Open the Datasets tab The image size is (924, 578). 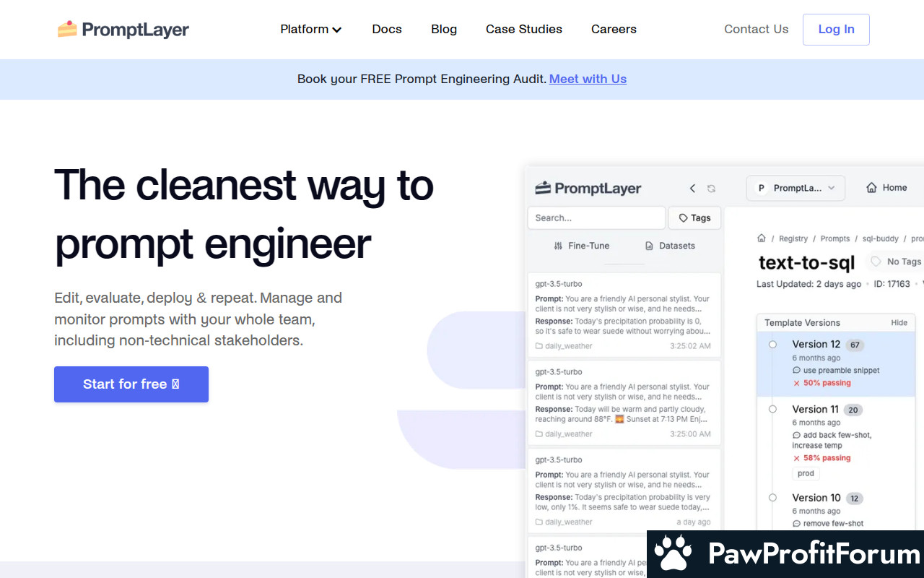(670, 246)
